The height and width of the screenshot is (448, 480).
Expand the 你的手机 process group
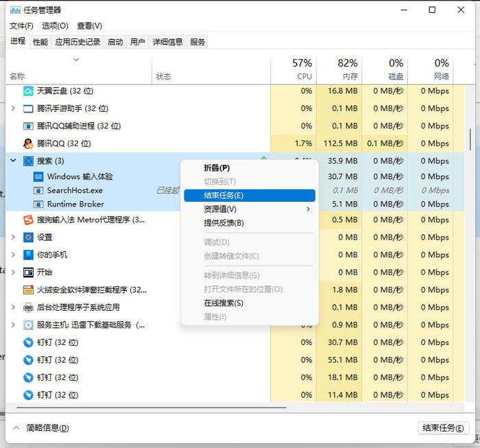[x=13, y=255]
